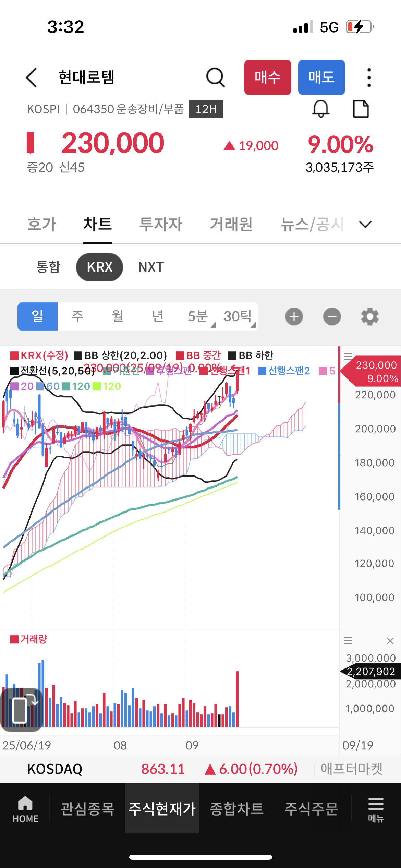Switch to NXT exchange
401x868 pixels.
(x=151, y=267)
